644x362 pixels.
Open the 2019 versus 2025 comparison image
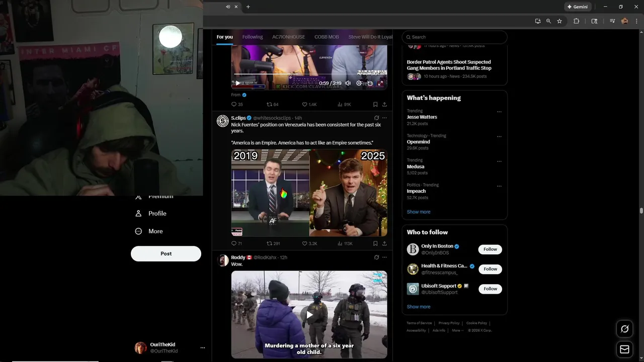point(309,193)
